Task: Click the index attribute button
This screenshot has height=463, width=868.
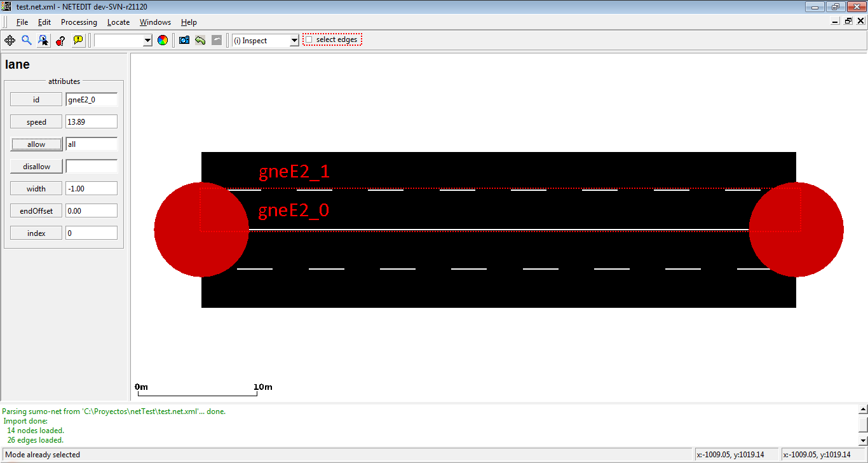Action: tap(36, 233)
